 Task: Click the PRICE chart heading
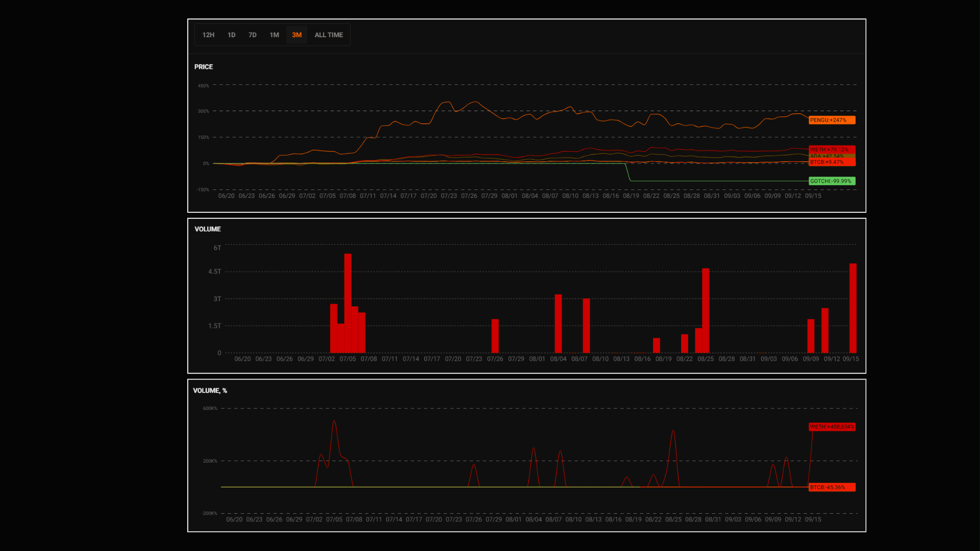[x=203, y=67]
